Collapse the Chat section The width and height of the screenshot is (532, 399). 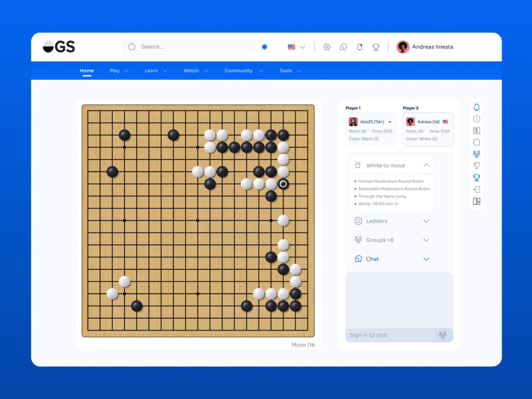click(x=426, y=259)
